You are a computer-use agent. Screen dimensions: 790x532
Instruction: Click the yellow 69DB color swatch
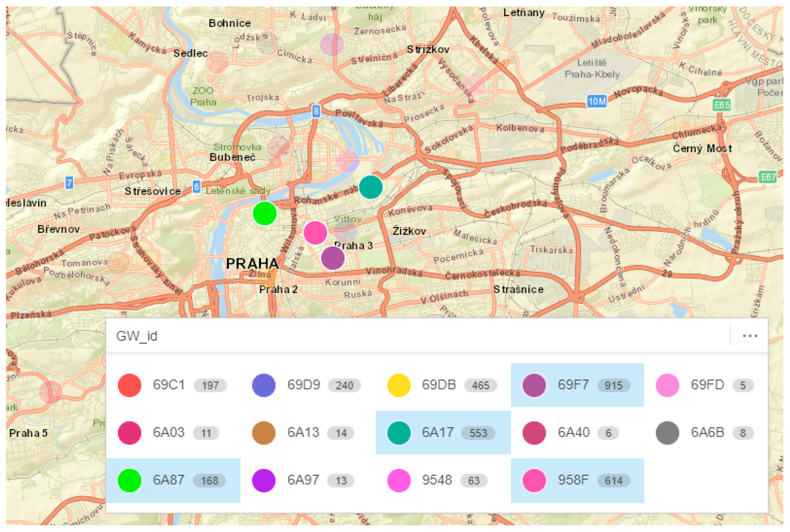(x=399, y=385)
